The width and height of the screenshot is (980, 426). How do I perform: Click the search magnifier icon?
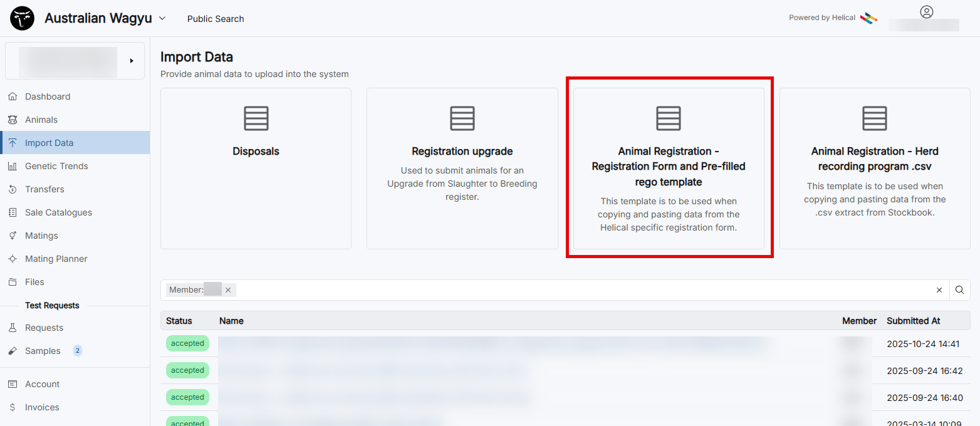pos(959,290)
